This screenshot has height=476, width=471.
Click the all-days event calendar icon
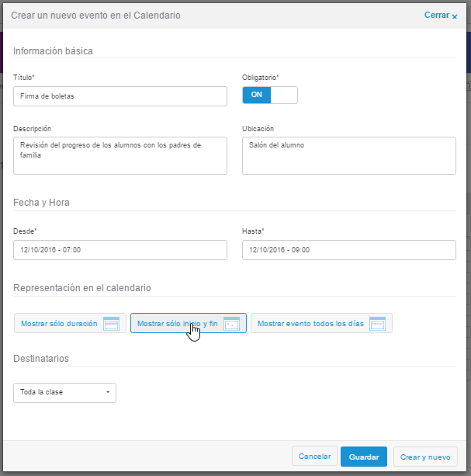[x=377, y=324]
